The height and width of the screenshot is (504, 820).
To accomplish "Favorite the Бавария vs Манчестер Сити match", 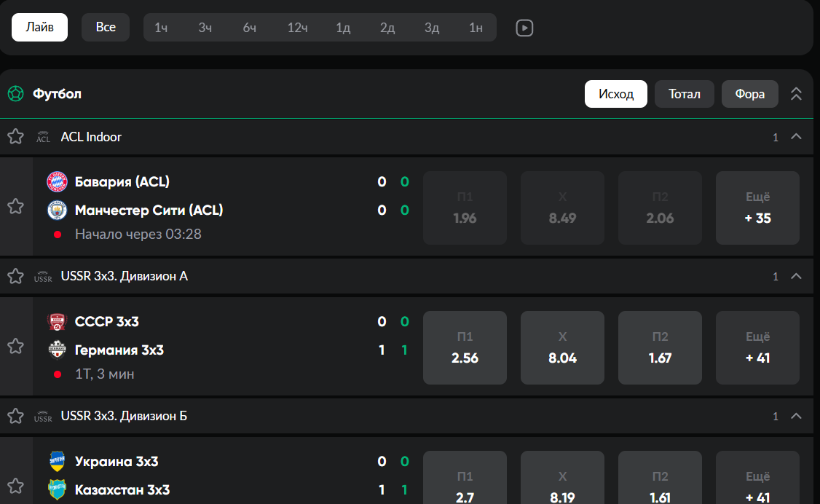I will coord(16,207).
